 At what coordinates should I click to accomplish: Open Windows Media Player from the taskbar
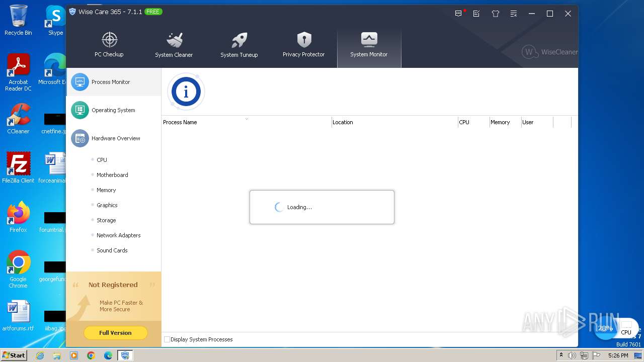[74, 355]
